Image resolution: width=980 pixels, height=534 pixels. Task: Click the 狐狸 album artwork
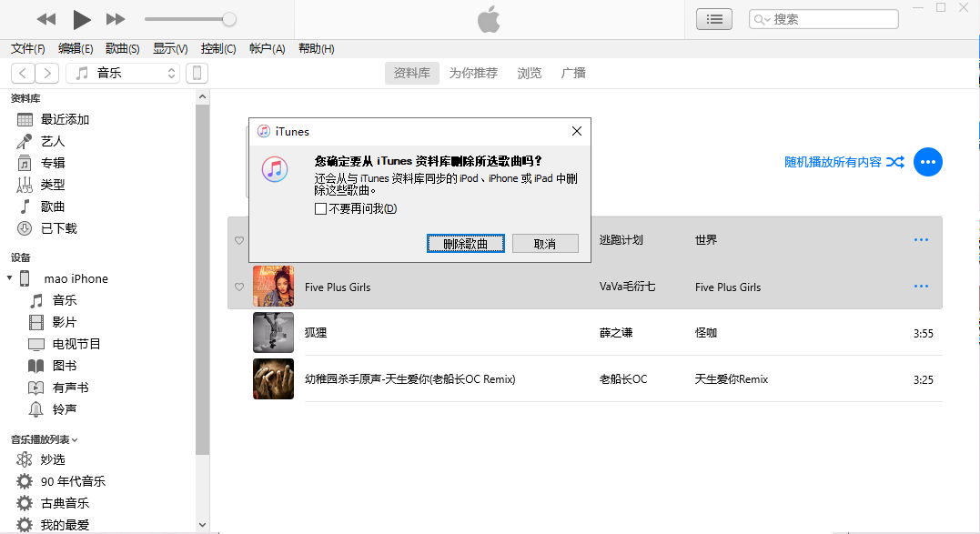click(273, 333)
